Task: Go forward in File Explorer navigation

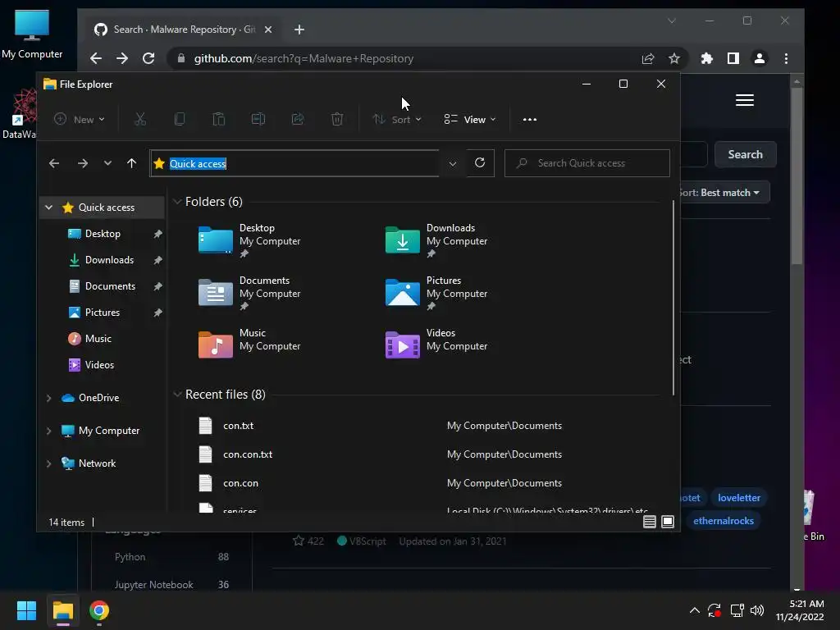Action: [x=83, y=163]
